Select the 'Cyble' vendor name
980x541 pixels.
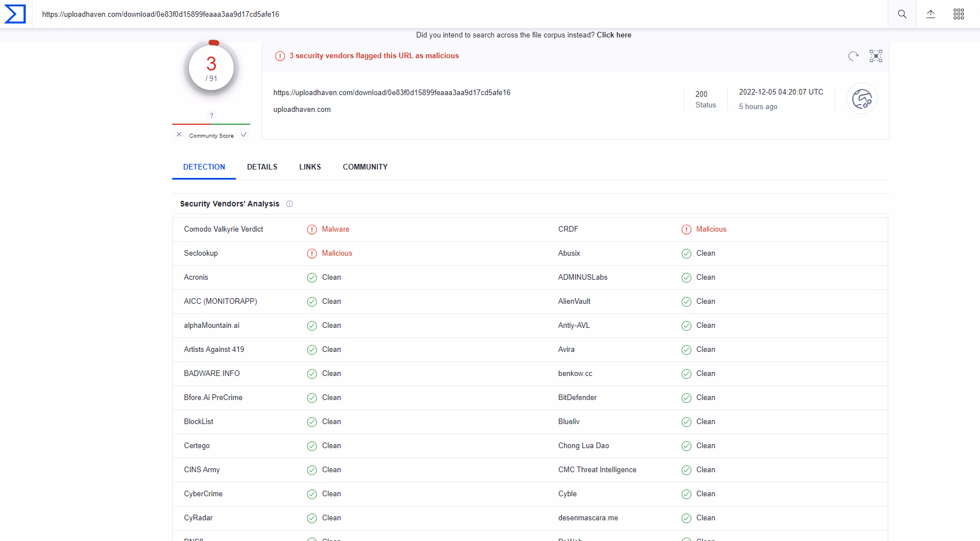click(567, 494)
